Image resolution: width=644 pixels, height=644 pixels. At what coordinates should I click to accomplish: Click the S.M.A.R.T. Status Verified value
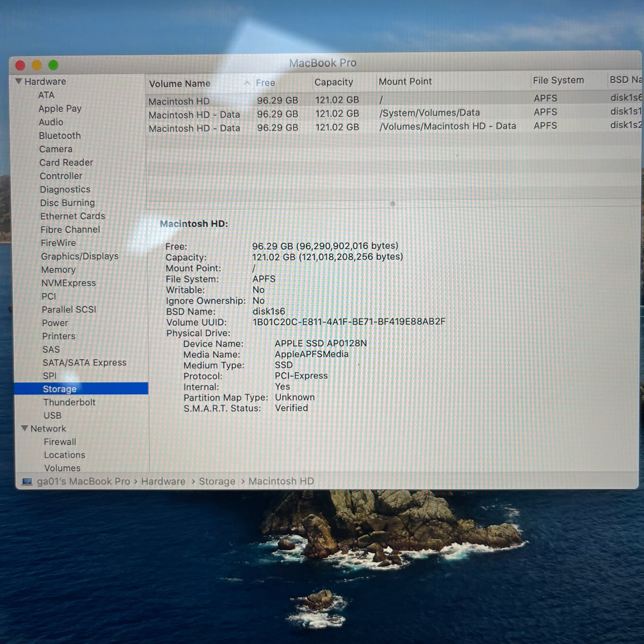click(x=291, y=408)
